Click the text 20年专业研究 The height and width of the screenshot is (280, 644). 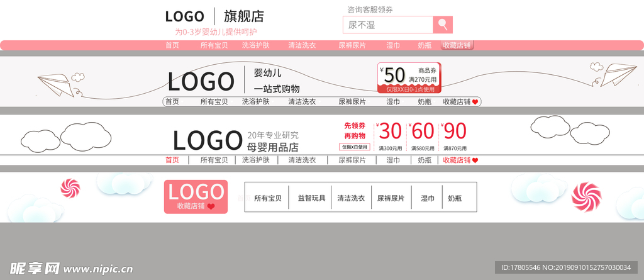[273, 135]
